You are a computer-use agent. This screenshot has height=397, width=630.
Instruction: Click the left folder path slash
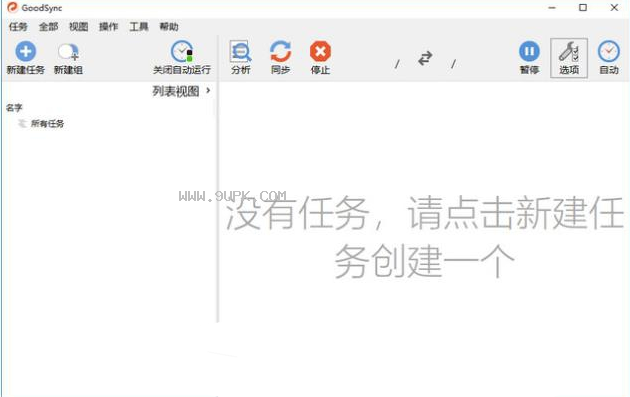[397, 63]
